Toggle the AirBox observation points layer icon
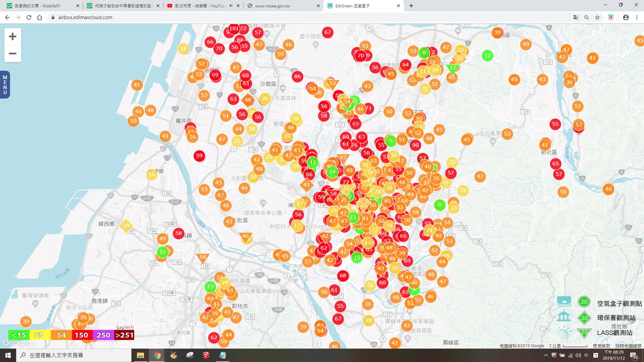The height and width of the screenshot is (362, 644). pos(564,301)
